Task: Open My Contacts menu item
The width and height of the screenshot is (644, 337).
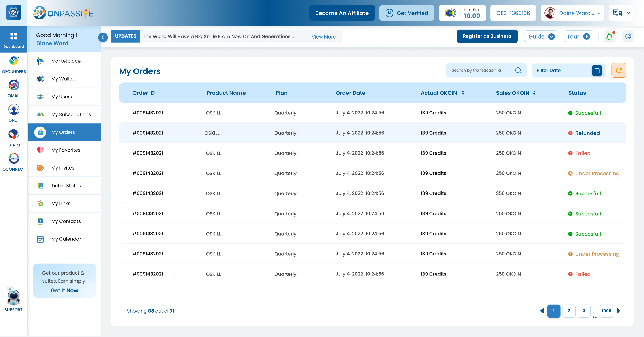Action: pos(64,221)
